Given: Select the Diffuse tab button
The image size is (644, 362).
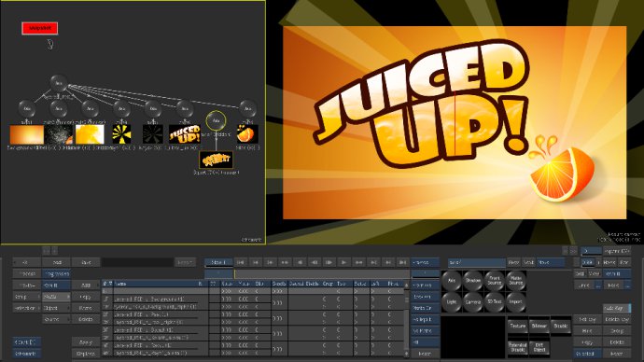Looking at the screenshot, I should click(x=539, y=326).
